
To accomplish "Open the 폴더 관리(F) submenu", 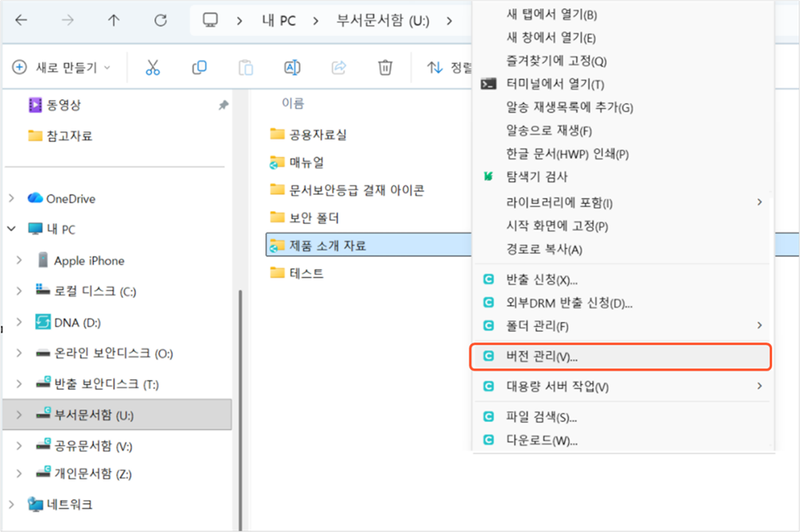I will coord(538,327).
